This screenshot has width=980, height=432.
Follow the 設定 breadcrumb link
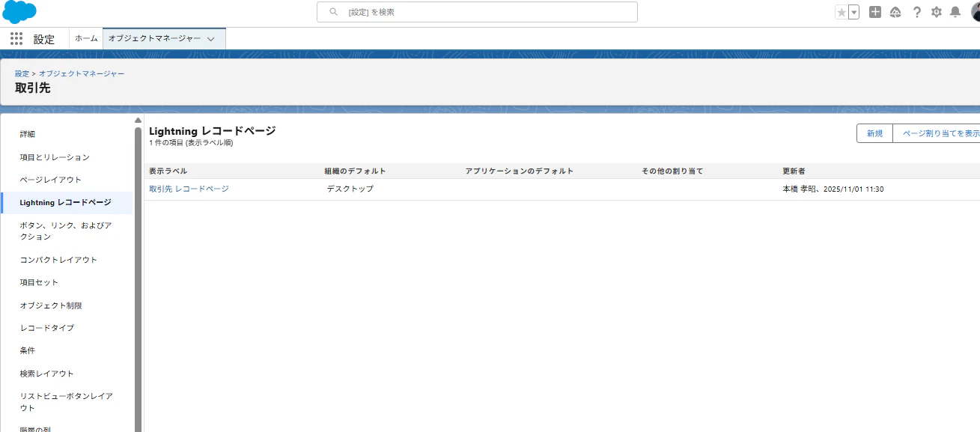[x=22, y=73]
